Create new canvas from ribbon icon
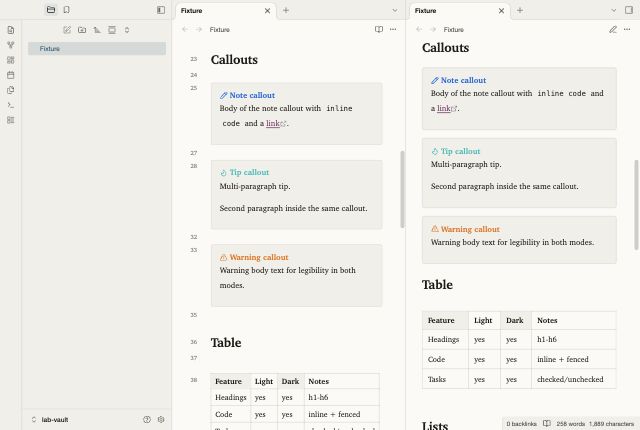The image size is (640, 430). pyautogui.click(x=11, y=60)
